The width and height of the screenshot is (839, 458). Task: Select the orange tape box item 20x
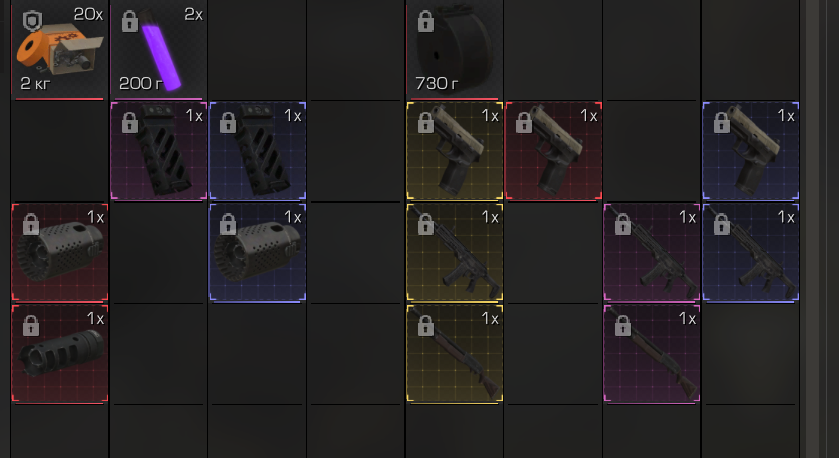click(x=59, y=49)
